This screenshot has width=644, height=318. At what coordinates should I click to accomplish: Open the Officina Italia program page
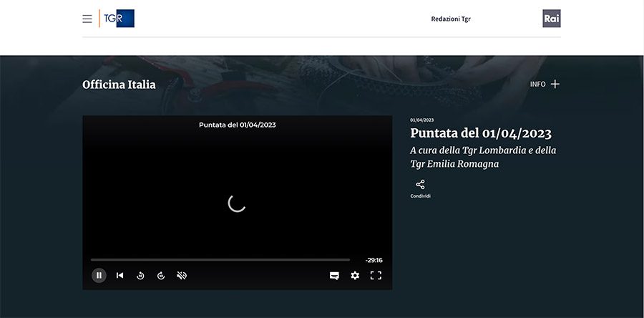coord(119,85)
